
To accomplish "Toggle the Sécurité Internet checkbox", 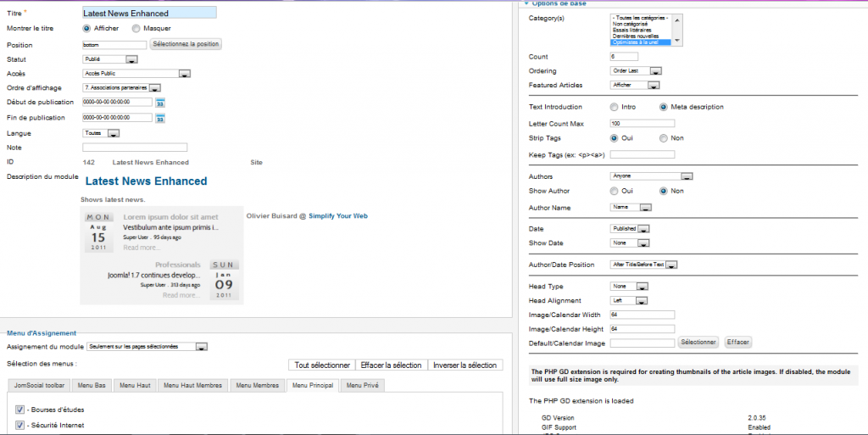I will pyautogui.click(x=19, y=425).
